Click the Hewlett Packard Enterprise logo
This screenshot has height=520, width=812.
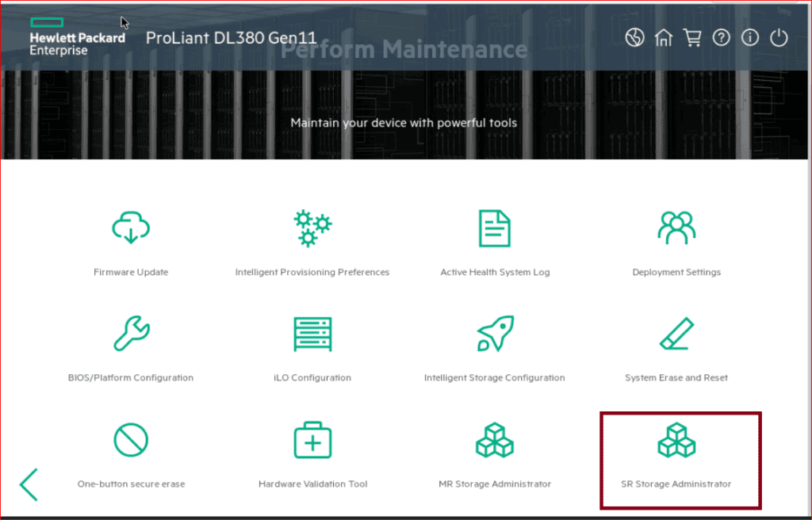click(77, 39)
